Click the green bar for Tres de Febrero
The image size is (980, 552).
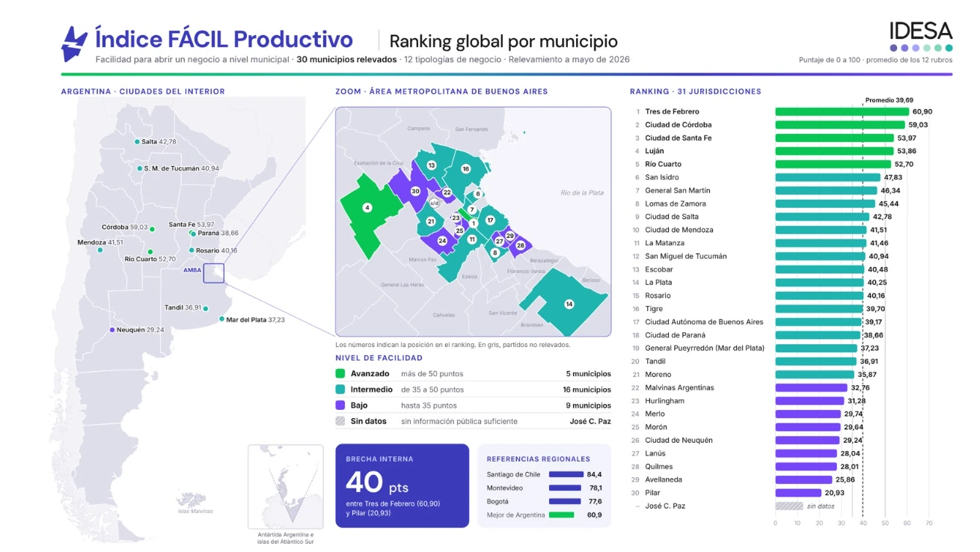click(x=842, y=111)
